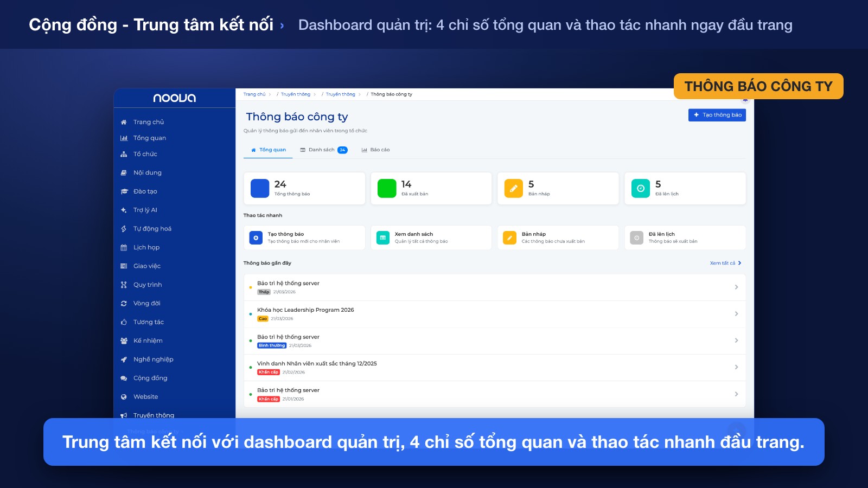Click the green Đã xuất bản stat icon

387,188
